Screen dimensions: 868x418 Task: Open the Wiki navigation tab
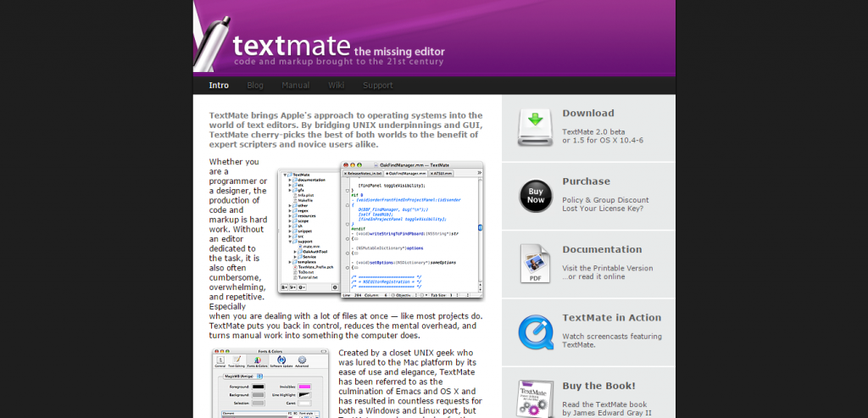point(336,86)
